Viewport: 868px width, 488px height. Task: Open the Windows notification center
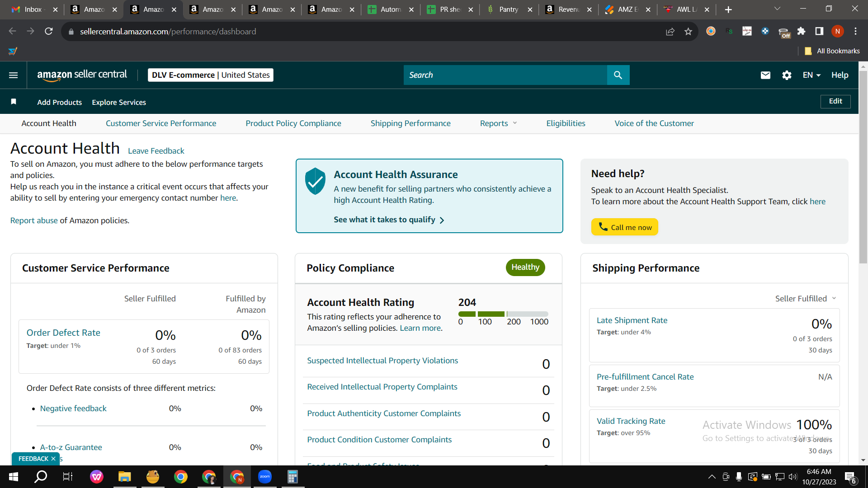[x=850, y=477]
